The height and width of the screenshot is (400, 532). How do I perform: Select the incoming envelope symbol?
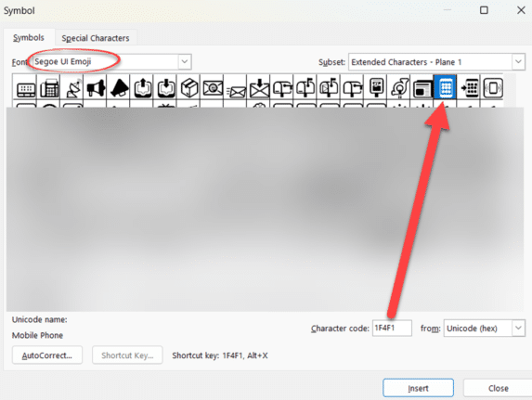point(236,88)
